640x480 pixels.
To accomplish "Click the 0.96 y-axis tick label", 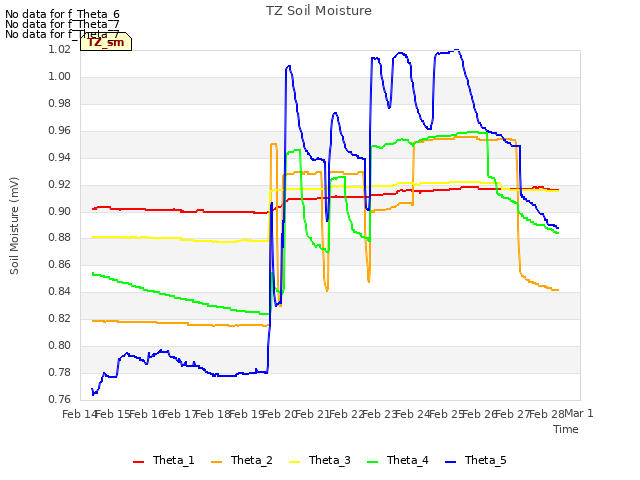I will pos(60,130).
